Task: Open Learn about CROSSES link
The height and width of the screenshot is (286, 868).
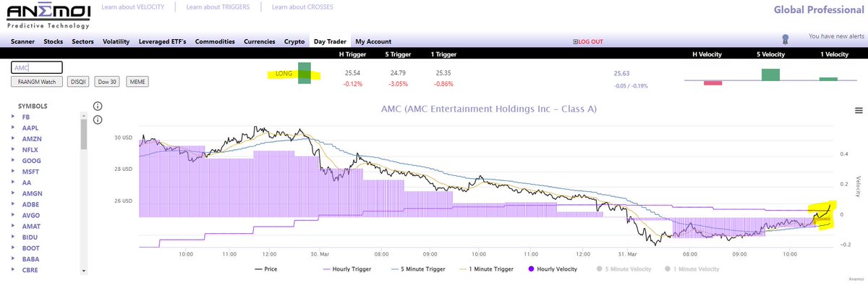Action: click(x=302, y=7)
